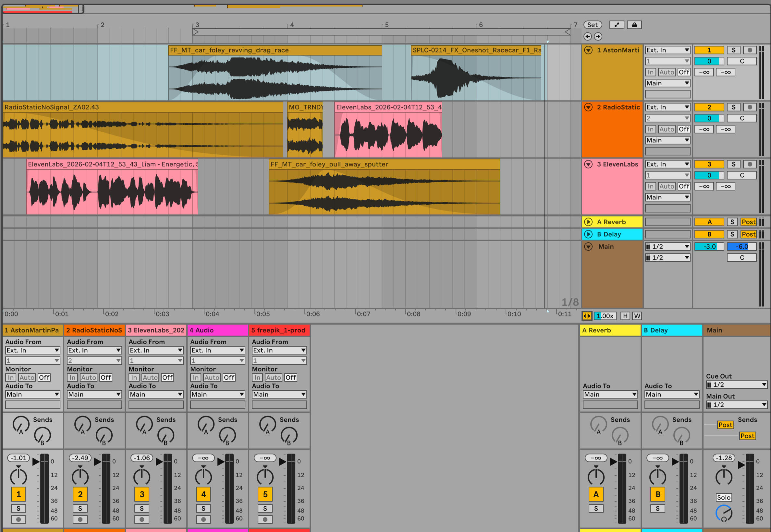The image size is (771, 532).
Task: Unfold the A Reverb return track
Action: 588,222
